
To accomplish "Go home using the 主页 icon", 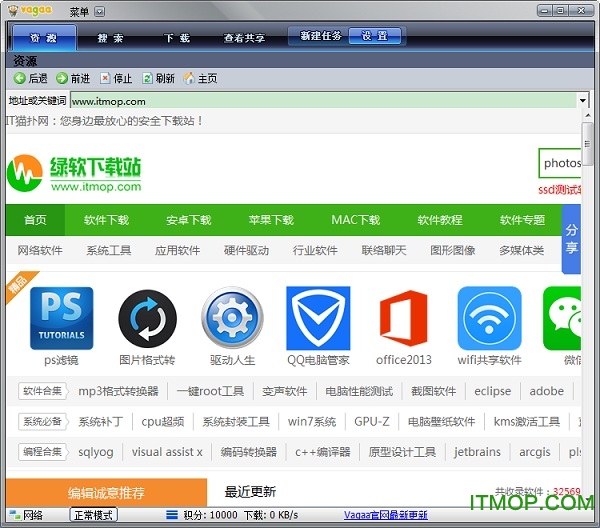I will tap(189, 78).
